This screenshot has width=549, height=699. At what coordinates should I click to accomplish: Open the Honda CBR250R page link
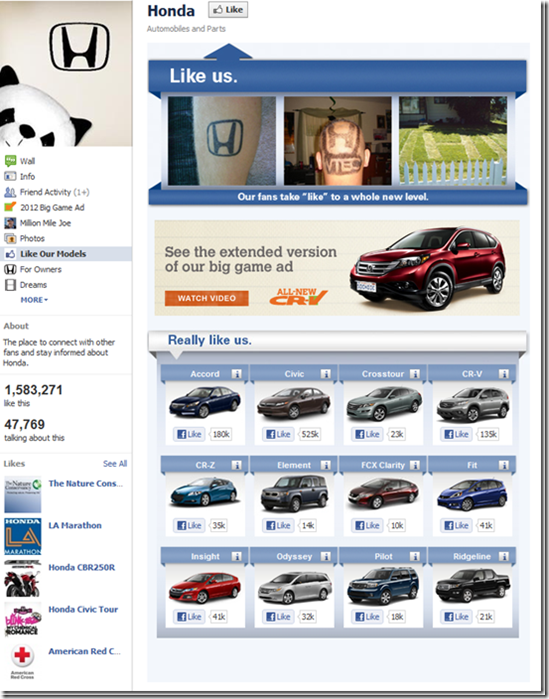[82, 567]
